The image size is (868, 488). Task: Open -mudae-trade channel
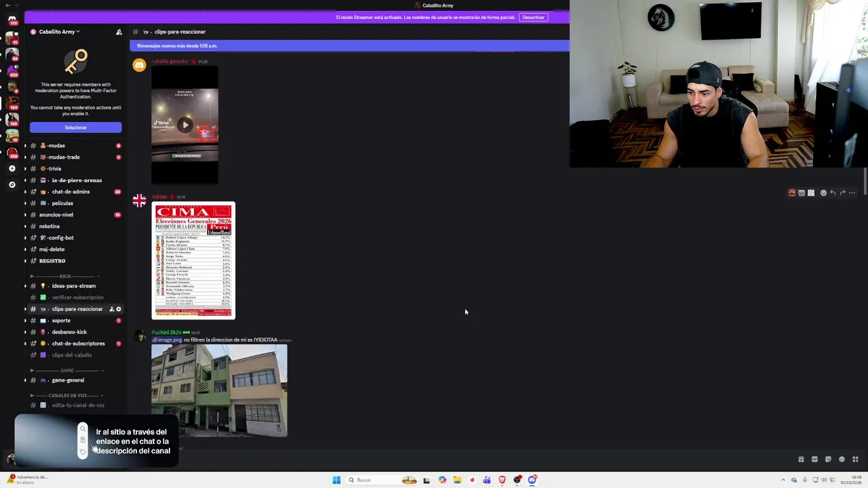(x=75, y=157)
